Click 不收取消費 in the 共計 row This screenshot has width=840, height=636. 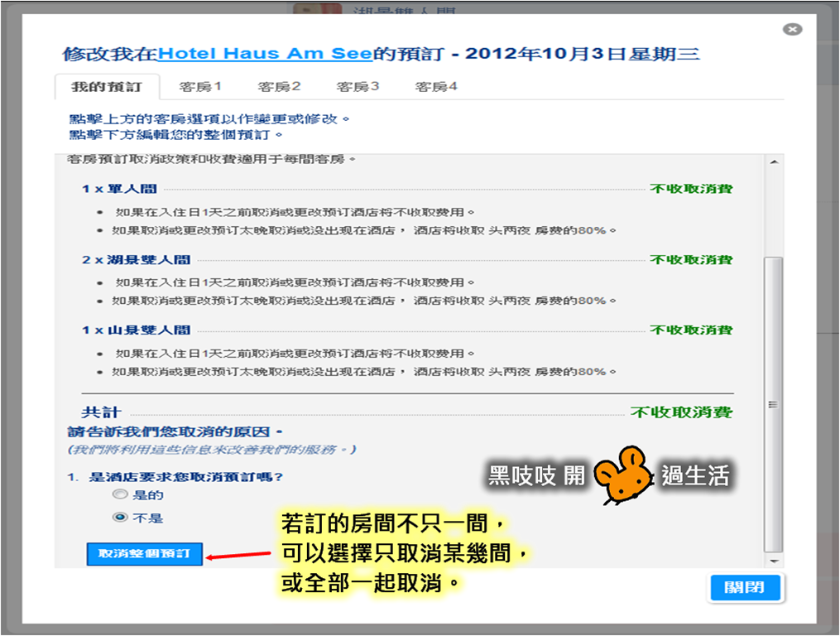click(681, 412)
